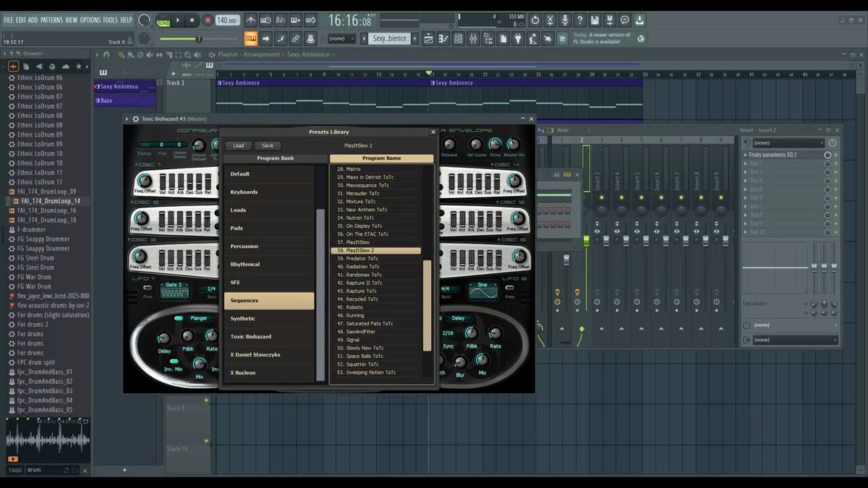
Task: Open the playlist menu arrow next to the magnet
Action: (x=97, y=54)
